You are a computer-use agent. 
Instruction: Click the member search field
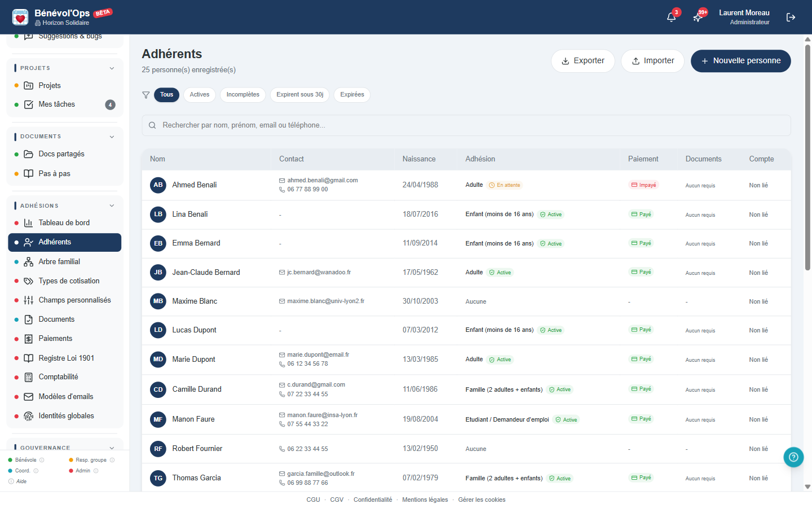tap(466, 125)
